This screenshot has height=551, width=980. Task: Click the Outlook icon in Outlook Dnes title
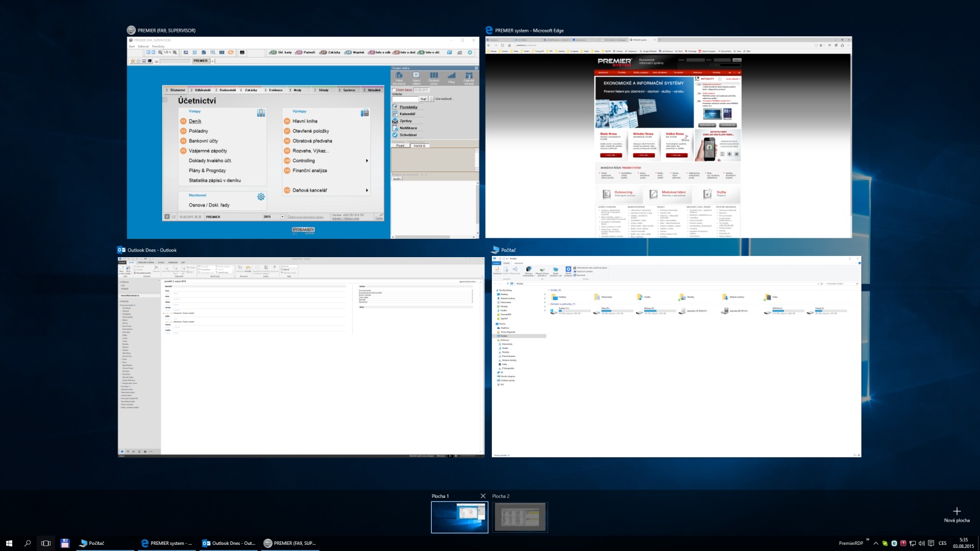click(x=121, y=250)
